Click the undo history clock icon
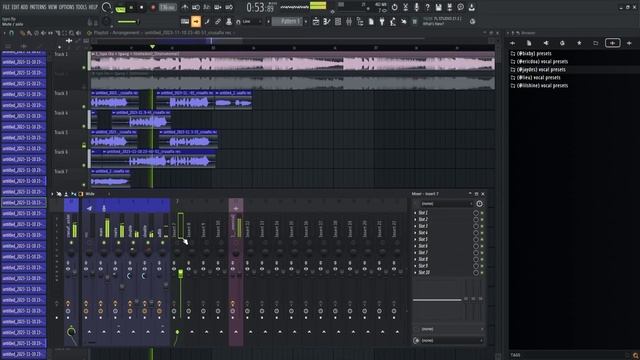The width and height of the screenshot is (640, 360). coord(395,7)
